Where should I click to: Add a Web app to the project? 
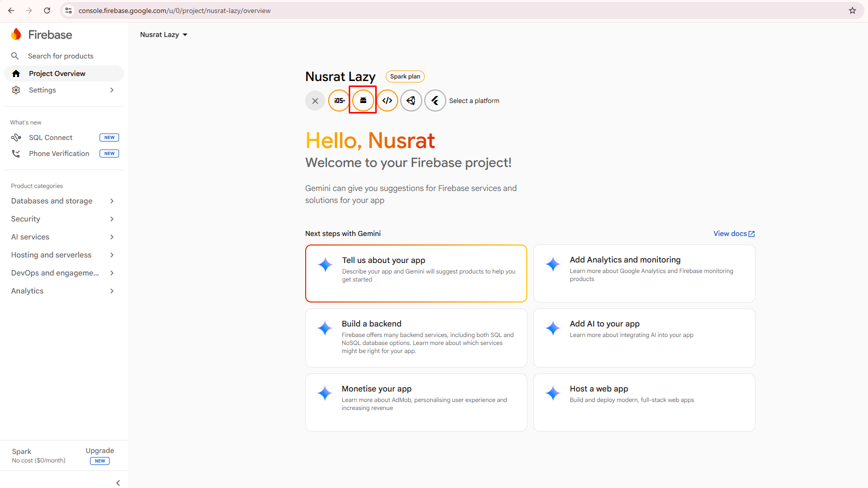pyautogui.click(x=387, y=100)
